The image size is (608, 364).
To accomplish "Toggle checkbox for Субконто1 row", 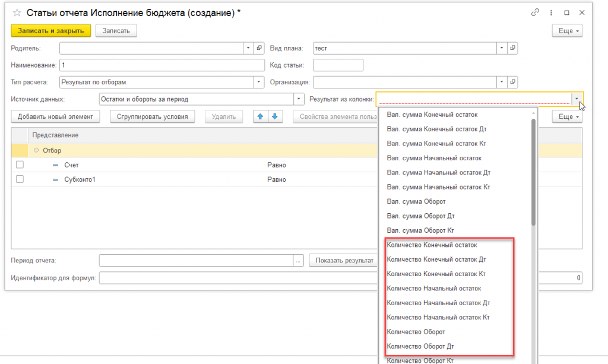I will [x=20, y=179].
